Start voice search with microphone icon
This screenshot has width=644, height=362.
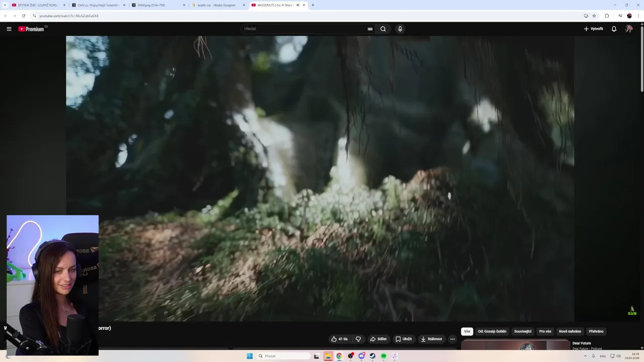click(x=400, y=29)
